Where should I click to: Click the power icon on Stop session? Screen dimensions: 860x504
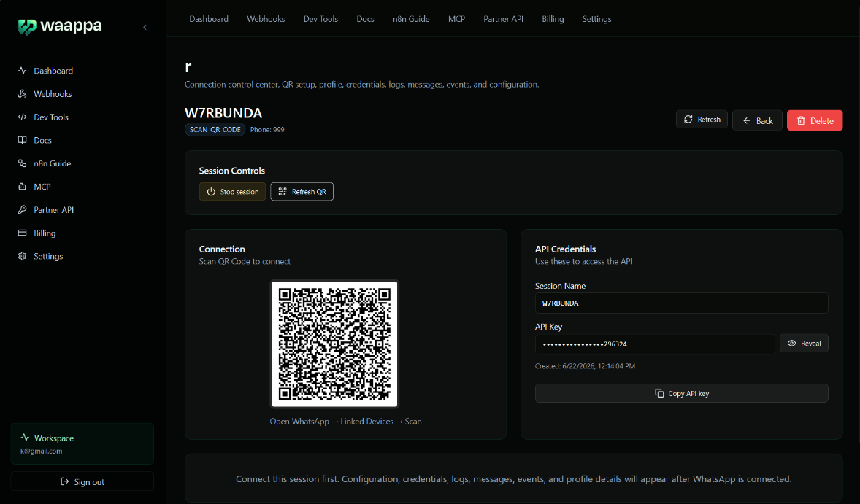pyautogui.click(x=211, y=192)
